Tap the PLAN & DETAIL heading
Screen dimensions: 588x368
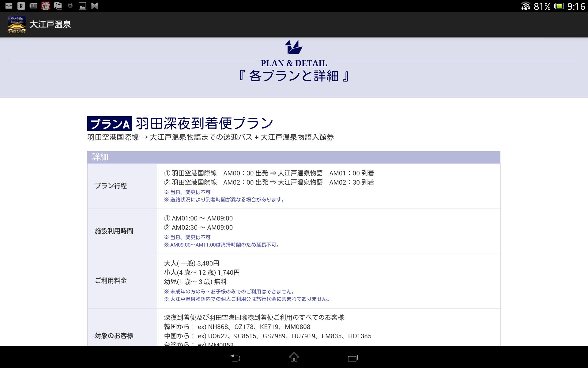(294, 63)
